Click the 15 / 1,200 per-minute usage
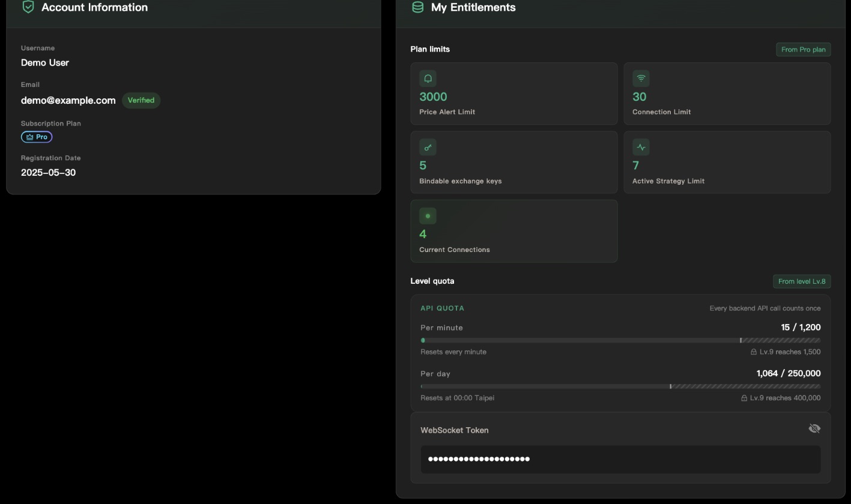 pyautogui.click(x=801, y=327)
